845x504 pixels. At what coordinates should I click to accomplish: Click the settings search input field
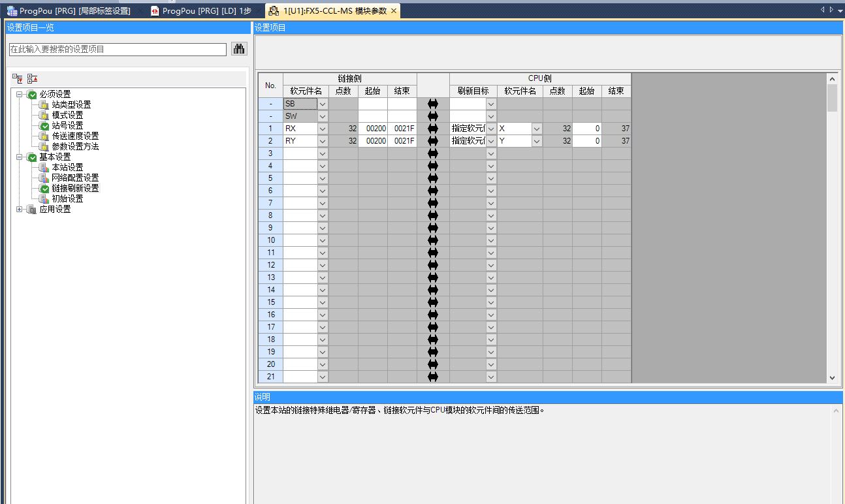pos(118,49)
